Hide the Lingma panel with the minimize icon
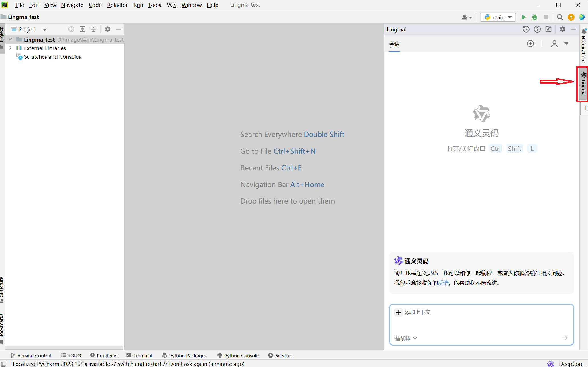The width and height of the screenshot is (588, 367). tap(573, 29)
